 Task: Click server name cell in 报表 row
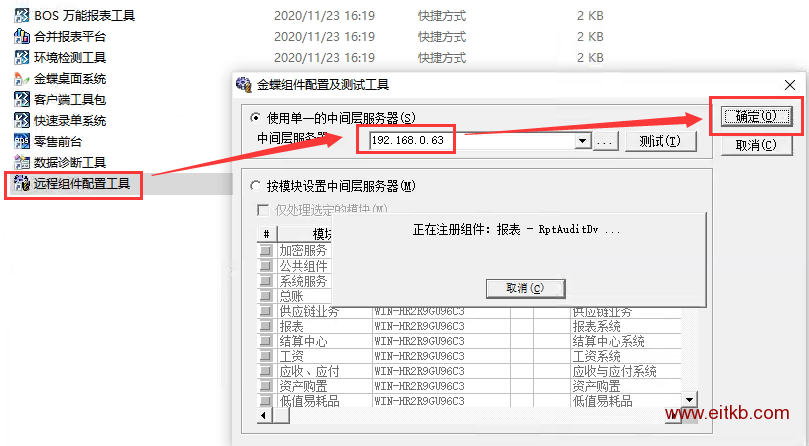[441, 326]
